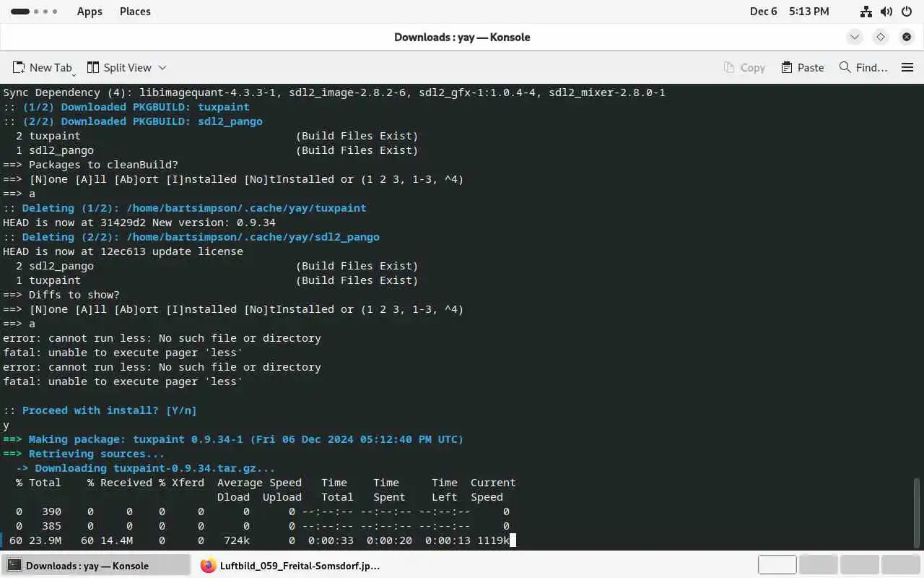The image size is (924, 578).
Task: Click the network status icon
Action: [x=866, y=12]
